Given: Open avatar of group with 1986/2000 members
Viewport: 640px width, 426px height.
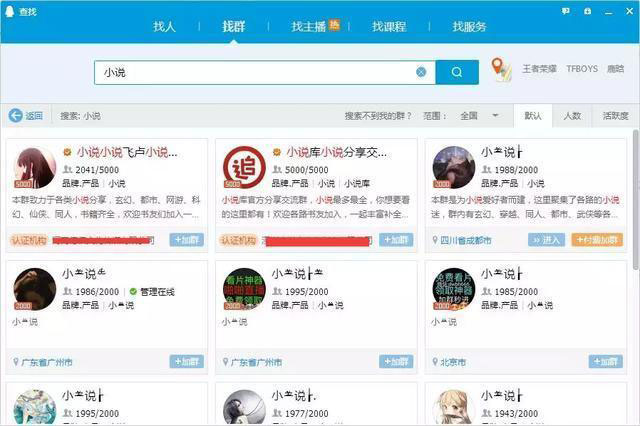Looking at the screenshot, I should [35, 289].
